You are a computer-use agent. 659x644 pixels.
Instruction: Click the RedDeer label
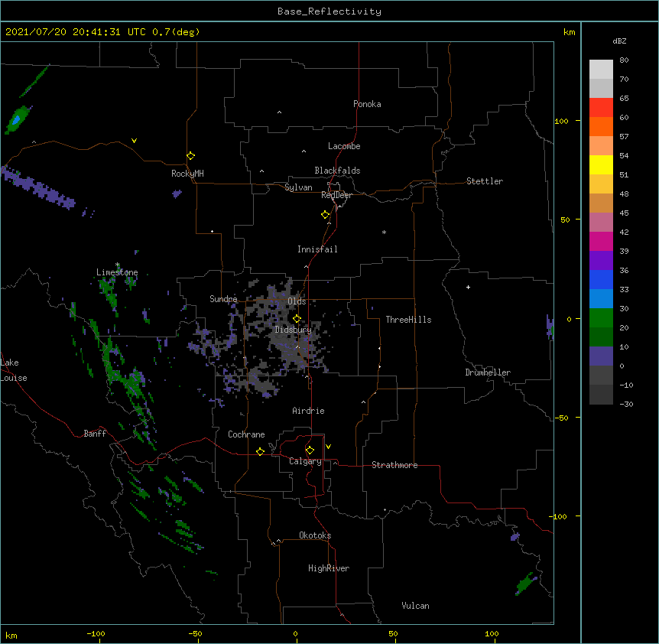click(x=336, y=195)
